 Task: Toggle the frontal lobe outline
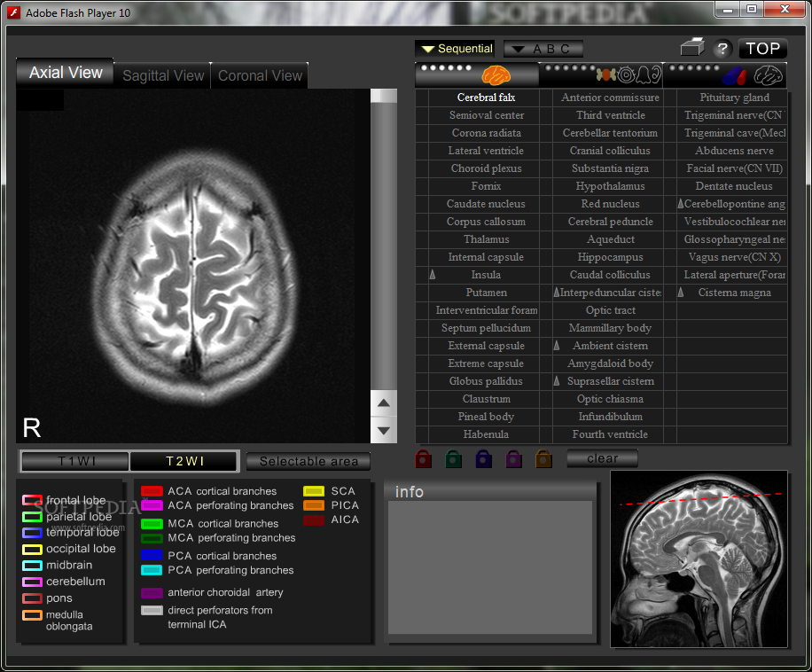[x=32, y=500]
